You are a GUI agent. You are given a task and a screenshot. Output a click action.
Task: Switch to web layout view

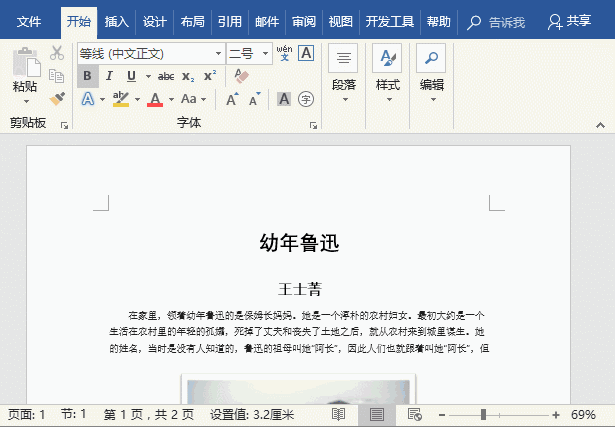click(415, 414)
